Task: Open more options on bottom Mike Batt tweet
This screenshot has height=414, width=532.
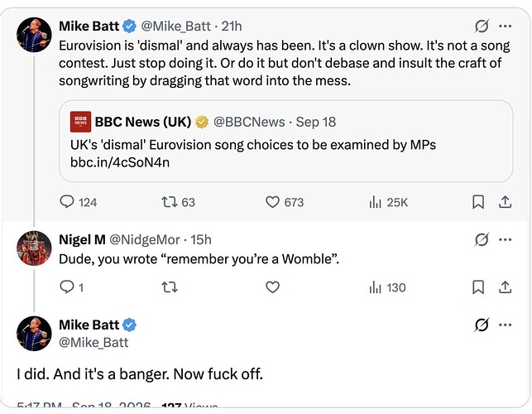Action: click(506, 325)
